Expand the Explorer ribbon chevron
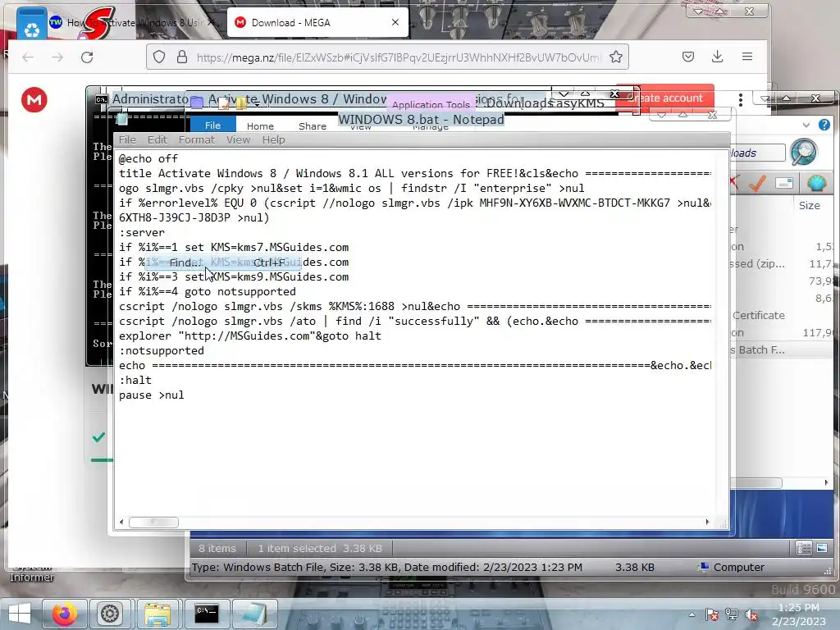The image size is (840, 630). (x=806, y=125)
